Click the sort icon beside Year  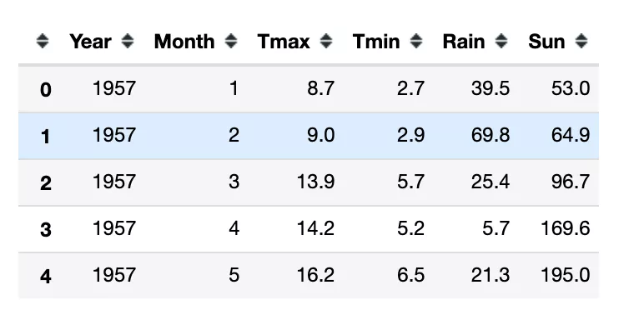[x=128, y=41]
